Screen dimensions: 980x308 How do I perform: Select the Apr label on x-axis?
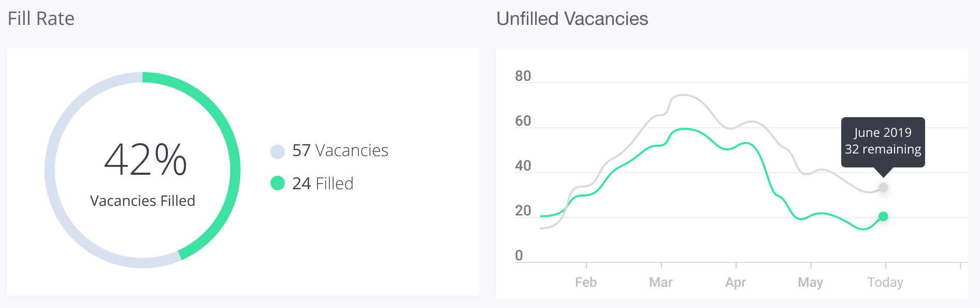click(736, 282)
